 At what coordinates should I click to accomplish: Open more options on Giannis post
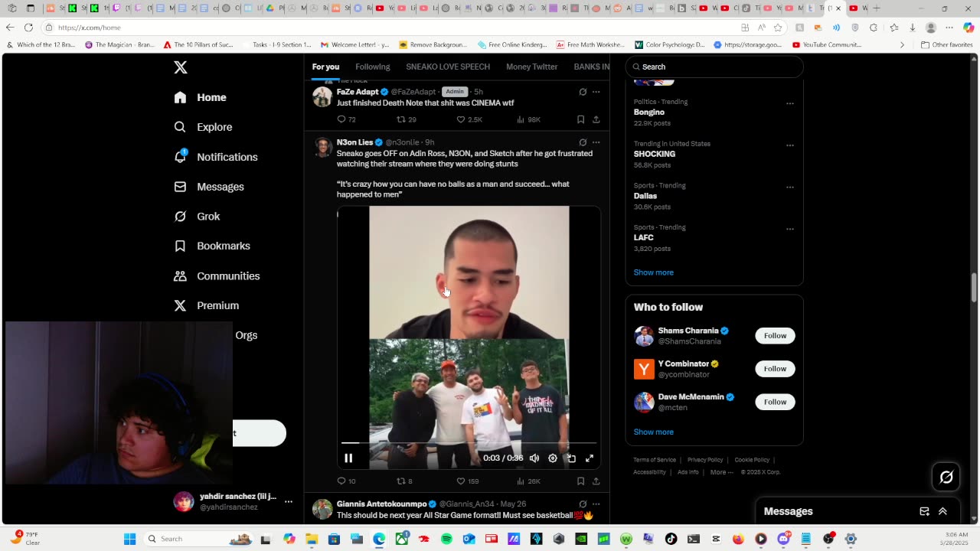pos(596,504)
